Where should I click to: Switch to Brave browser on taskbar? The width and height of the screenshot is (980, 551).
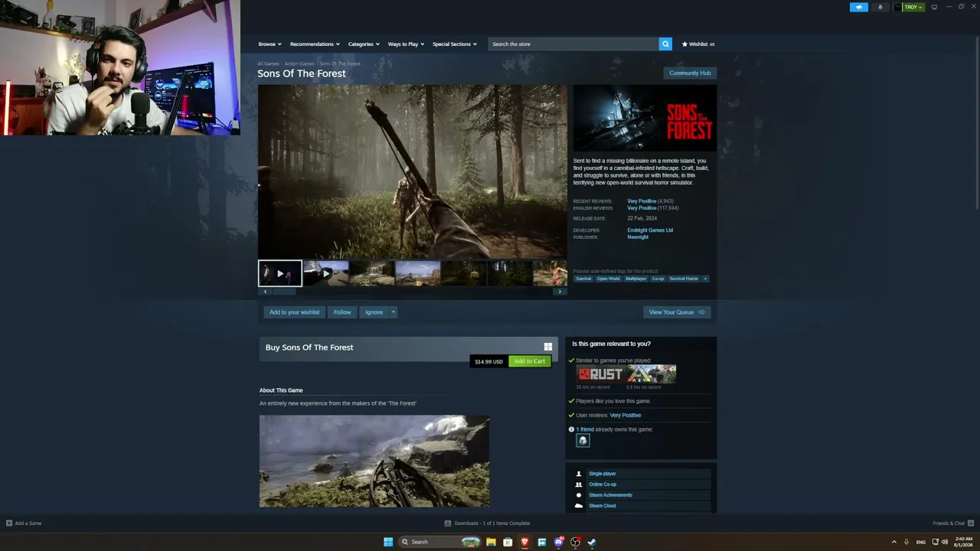(524, 542)
